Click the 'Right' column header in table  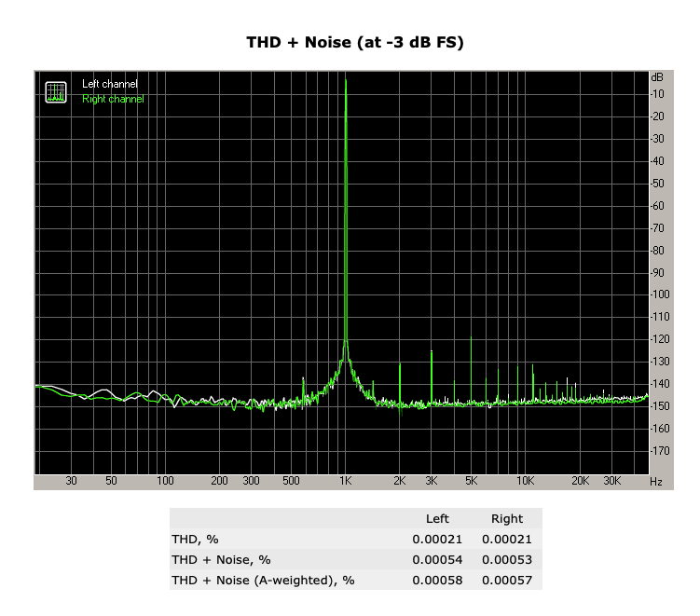507,519
